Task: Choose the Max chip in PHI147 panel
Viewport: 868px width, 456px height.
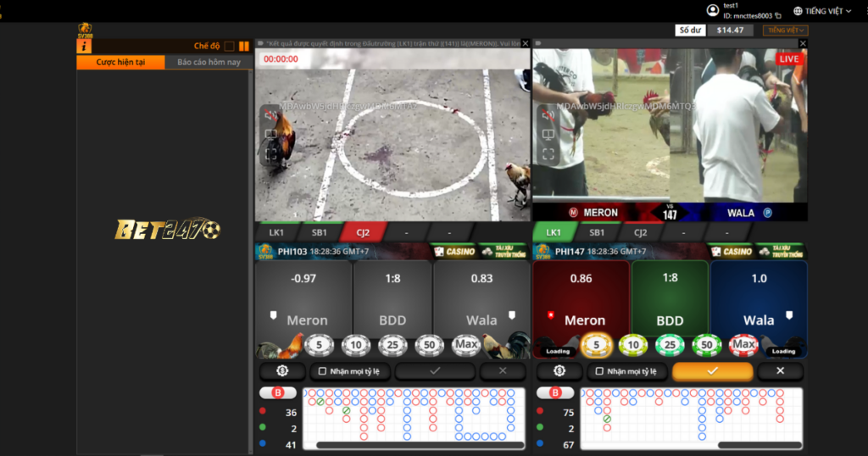Action: pyautogui.click(x=743, y=345)
